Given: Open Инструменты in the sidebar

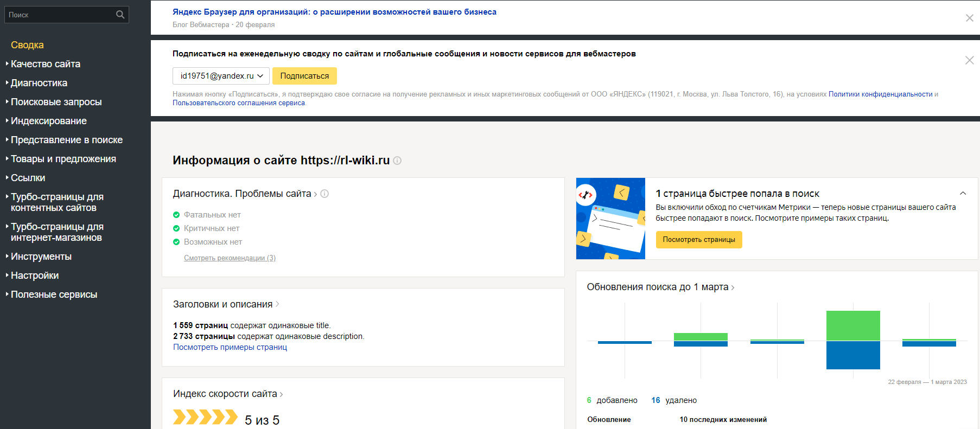Looking at the screenshot, I should [41, 257].
